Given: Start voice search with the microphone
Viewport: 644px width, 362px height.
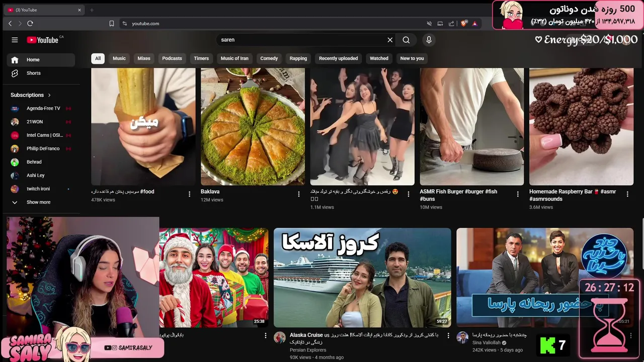Looking at the screenshot, I should point(429,40).
